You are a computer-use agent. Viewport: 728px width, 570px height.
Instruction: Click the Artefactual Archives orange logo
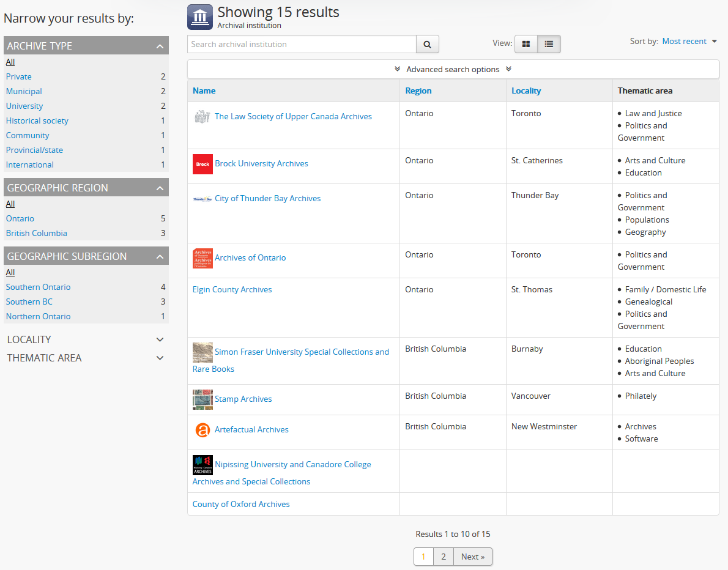tap(202, 430)
